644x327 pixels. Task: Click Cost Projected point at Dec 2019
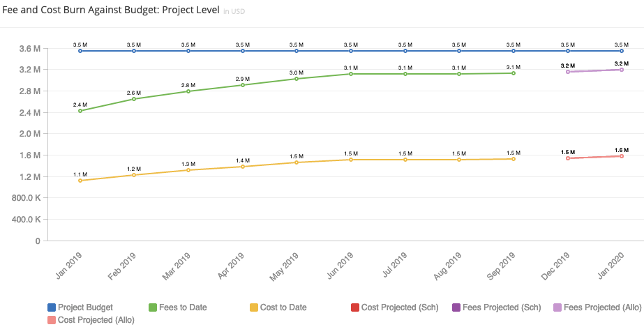coord(568,158)
